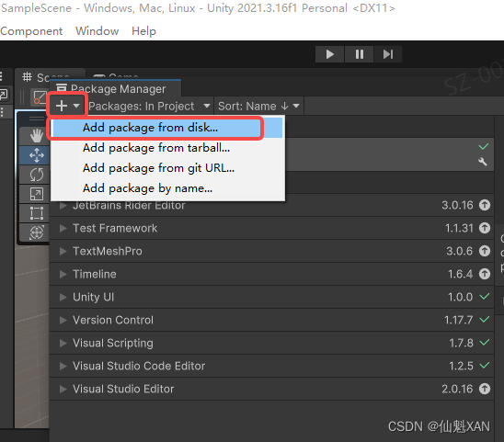This screenshot has width=504, height=442.
Task: Choose Add package from disk
Action: tap(166, 128)
